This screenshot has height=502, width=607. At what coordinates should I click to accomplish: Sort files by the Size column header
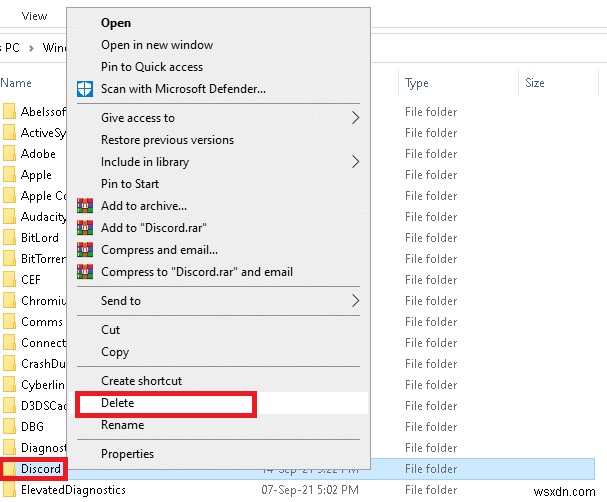[x=535, y=83]
